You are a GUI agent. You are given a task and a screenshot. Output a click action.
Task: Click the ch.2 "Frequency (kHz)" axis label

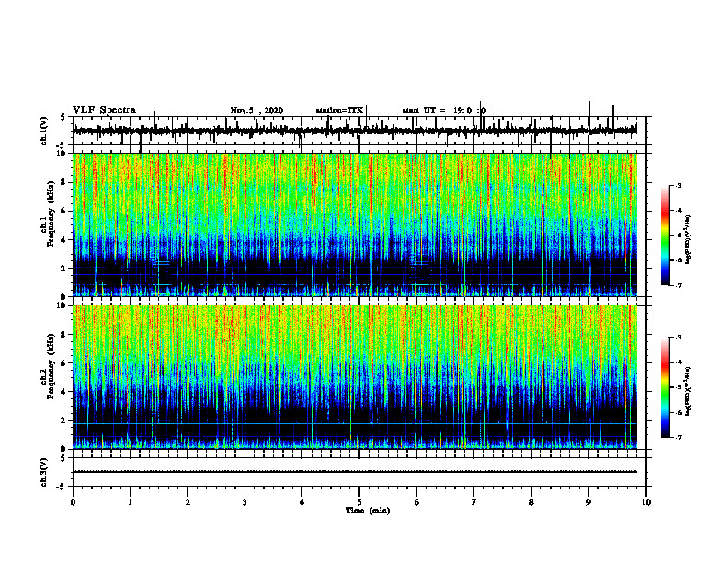click(x=51, y=366)
